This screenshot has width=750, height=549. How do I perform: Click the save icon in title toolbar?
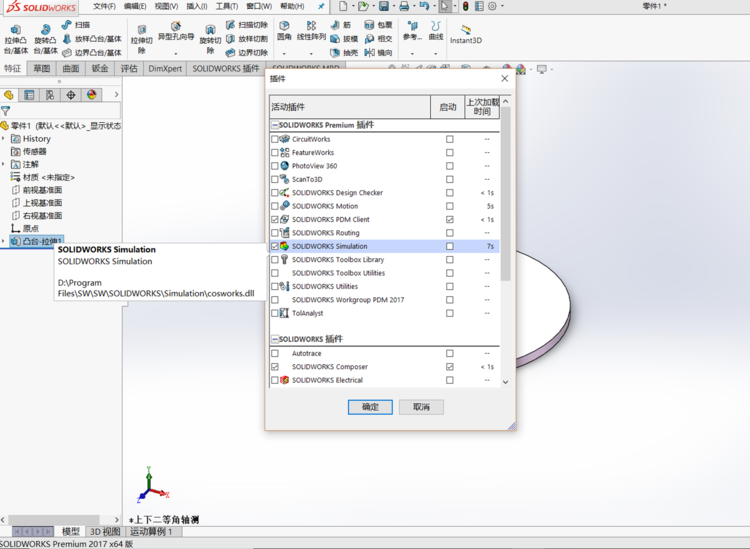pyautogui.click(x=384, y=6)
